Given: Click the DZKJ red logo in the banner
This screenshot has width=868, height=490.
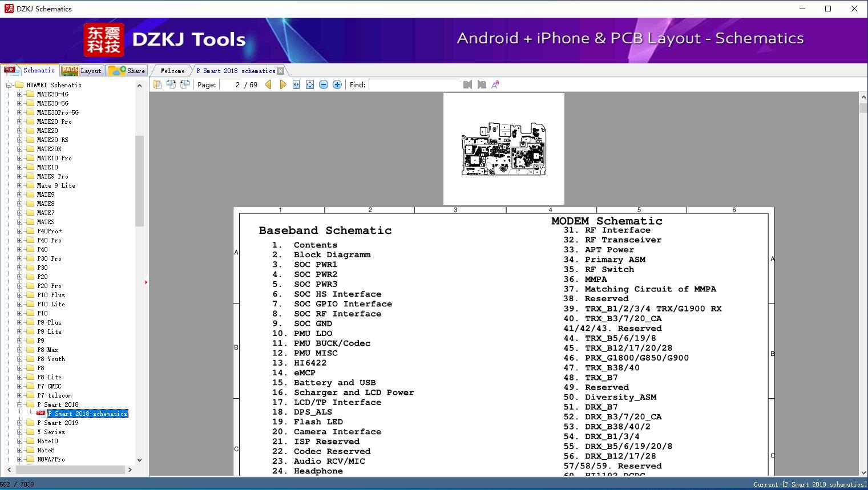Looking at the screenshot, I should coord(104,40).
